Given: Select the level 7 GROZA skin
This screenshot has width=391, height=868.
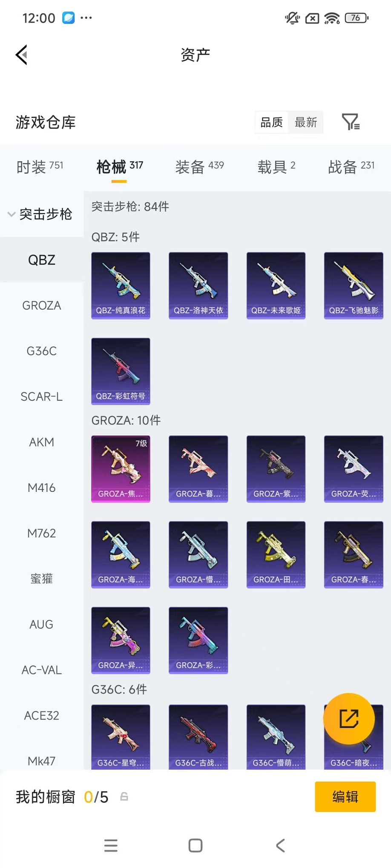Looking at the screenshot, I should (x=121, y=469).
